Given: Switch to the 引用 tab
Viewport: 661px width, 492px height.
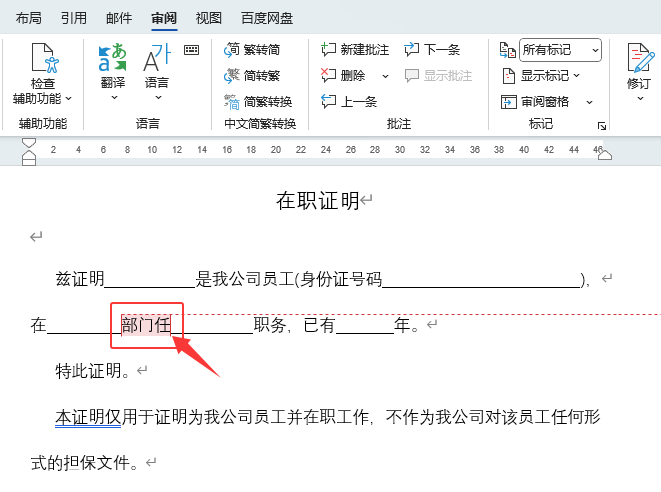Looking at the screenshot, I should pyautogui.click(x=74, y=18).
